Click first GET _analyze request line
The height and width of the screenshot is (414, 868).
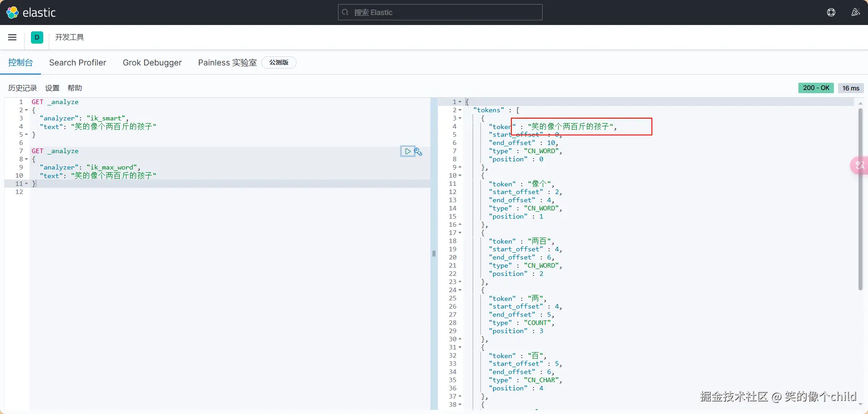click(55, 102)
